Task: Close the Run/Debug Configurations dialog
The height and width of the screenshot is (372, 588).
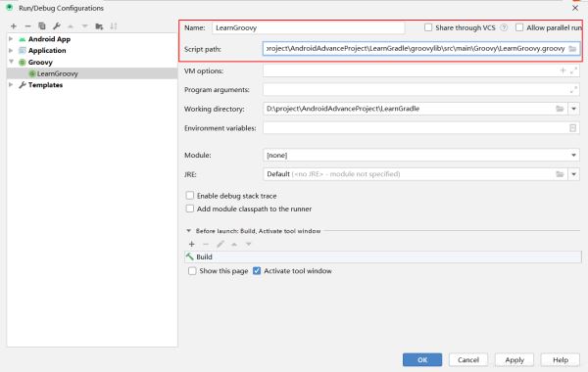Action: pos(575,8)
